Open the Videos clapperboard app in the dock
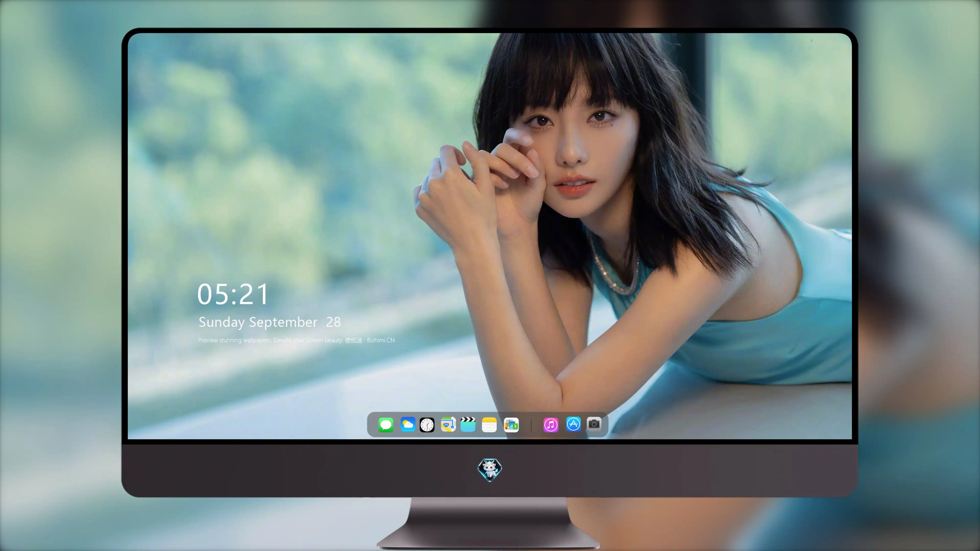The width and height of the screenshot is (980, 551). coord(468,424)
